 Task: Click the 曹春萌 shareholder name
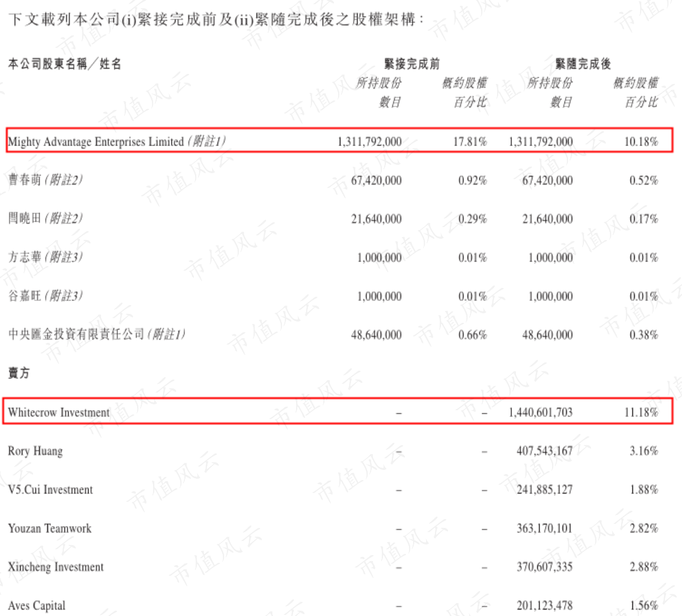tap(25, 180)
